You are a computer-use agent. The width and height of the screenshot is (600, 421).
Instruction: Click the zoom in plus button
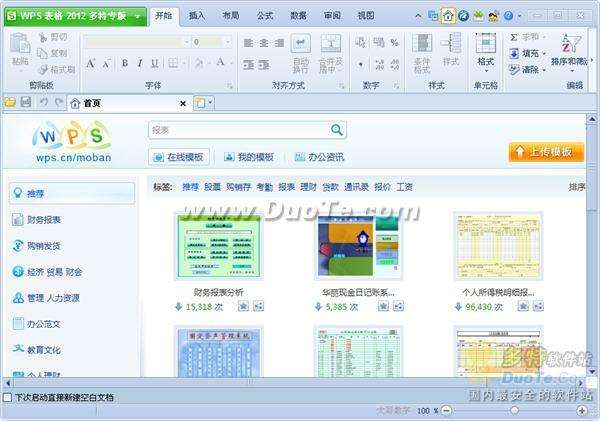pos(582,410)
